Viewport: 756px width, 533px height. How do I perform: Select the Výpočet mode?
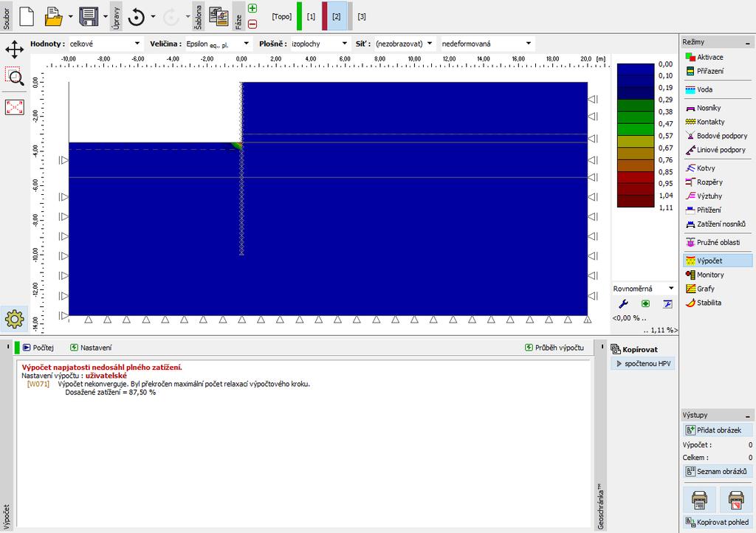(x=718, y=261)
